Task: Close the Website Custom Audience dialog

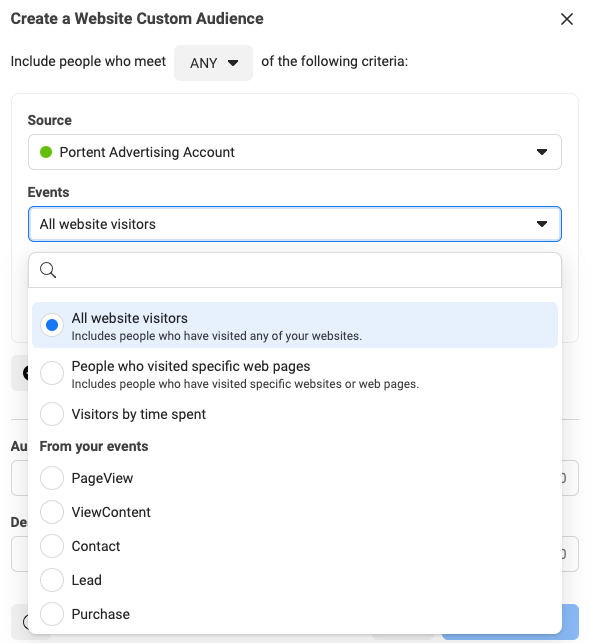Action: [567, 19]
